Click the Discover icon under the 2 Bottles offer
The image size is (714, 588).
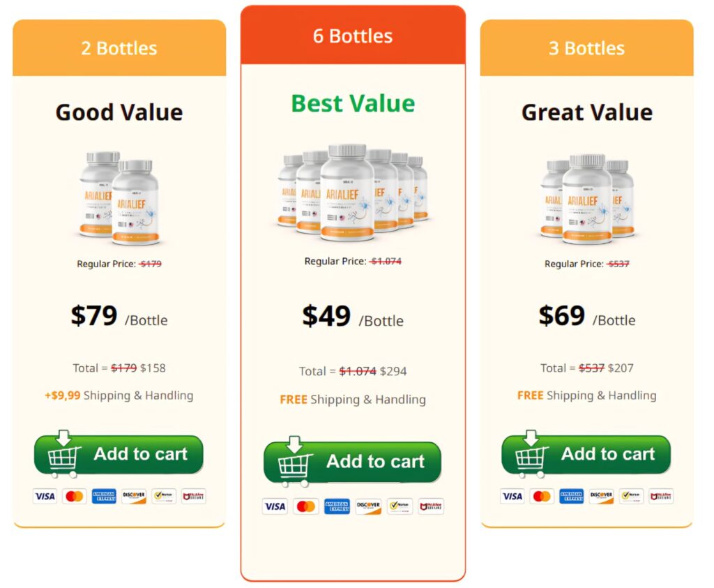tap(134, 496)
